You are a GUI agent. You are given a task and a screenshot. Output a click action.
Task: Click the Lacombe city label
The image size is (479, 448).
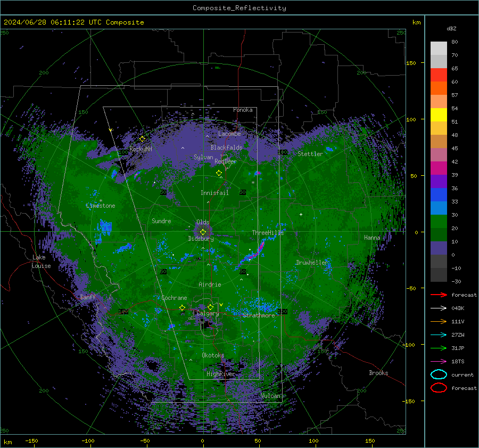tap(229, 134)
